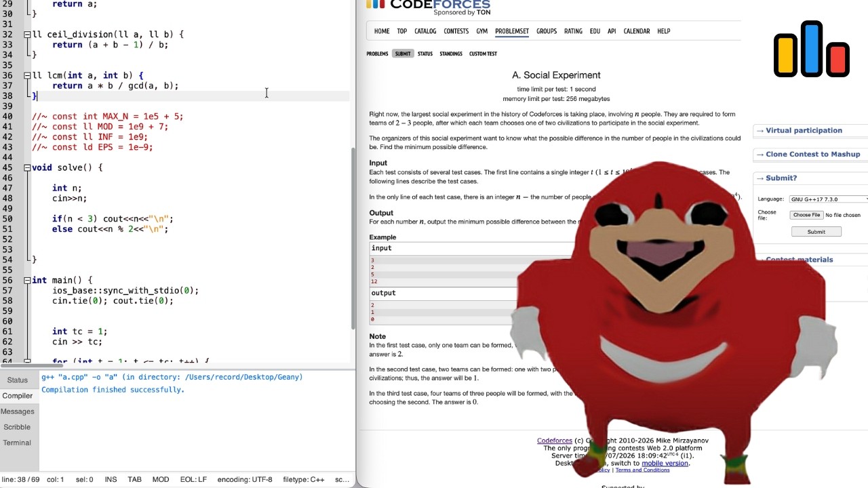The height and width of the screenshot is (488, 868).
Task: Switch to the PROBLEMS sub-tab
Action: pyautogui.click(x=377, y=54)
